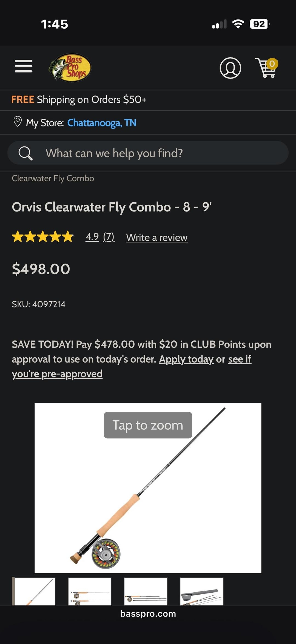Select the first rod thumbnail
The width and height of the screenshot is (296, 644).
point(35,591)
